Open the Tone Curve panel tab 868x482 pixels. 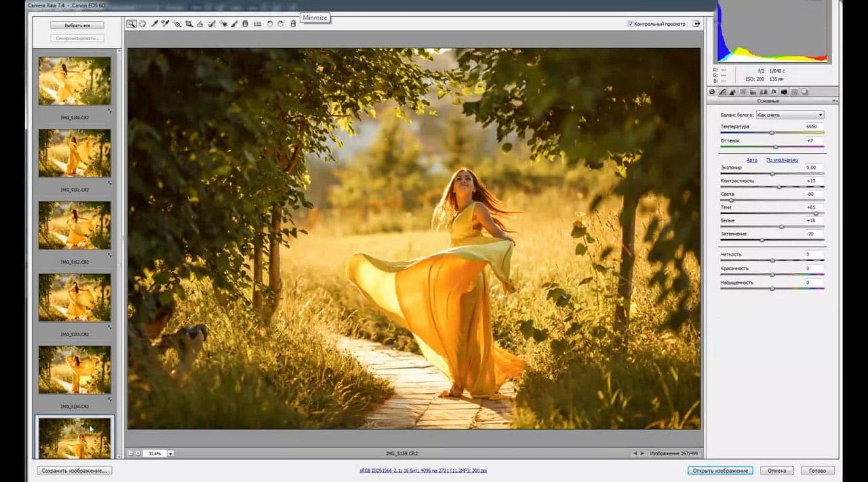[722, 92]
